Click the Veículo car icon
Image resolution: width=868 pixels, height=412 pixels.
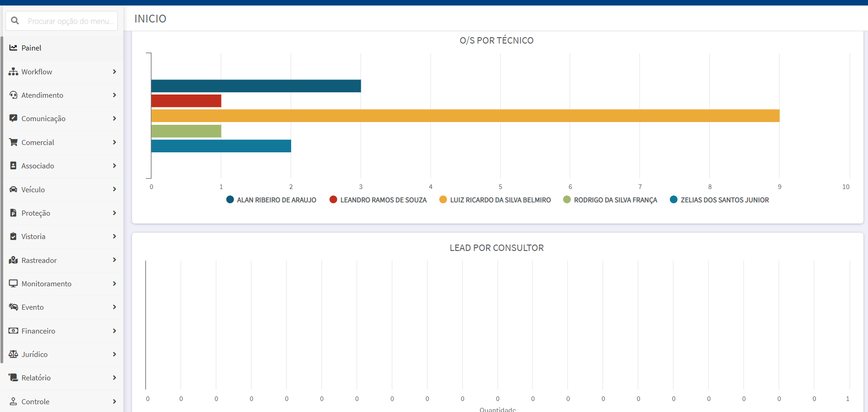[13, 189]
